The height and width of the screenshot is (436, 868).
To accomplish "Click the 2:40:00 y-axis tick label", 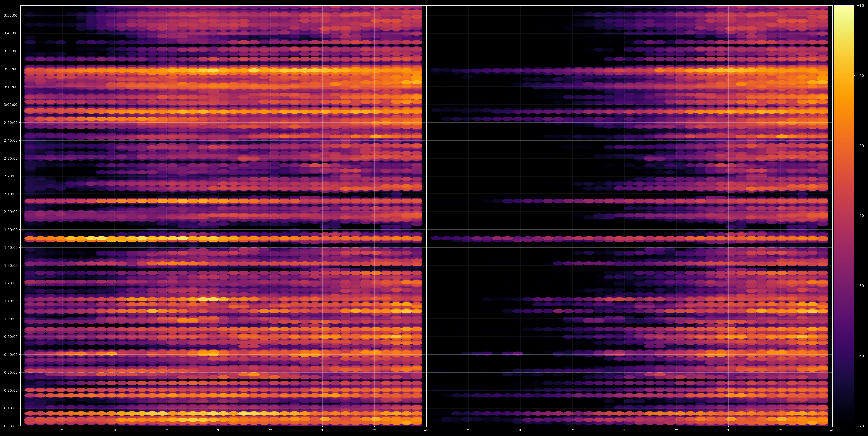I will pyautogui.click(x=10, y=140).
